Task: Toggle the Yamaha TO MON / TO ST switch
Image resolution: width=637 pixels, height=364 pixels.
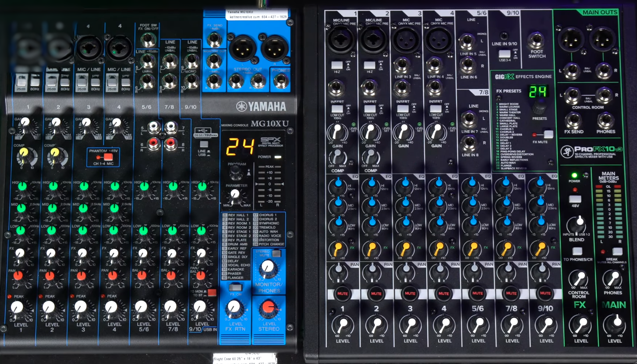Action: (x=212, y=292)
